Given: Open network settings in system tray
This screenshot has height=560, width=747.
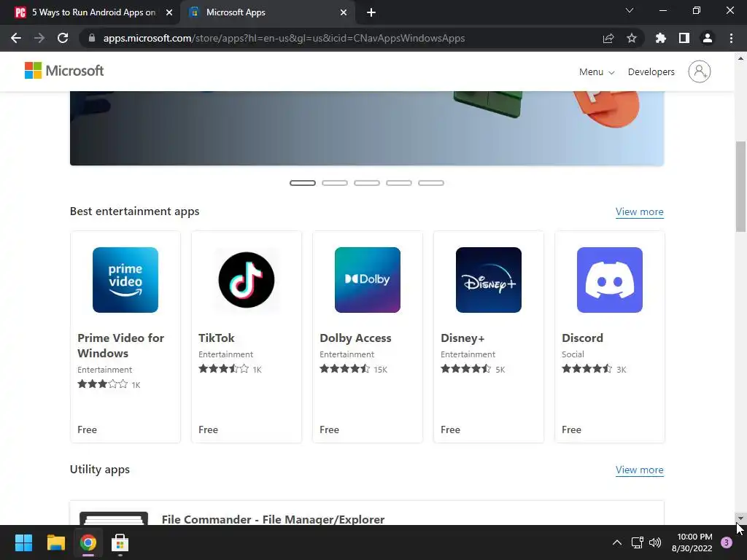Looking at the screenshot, I should [637, 542].
